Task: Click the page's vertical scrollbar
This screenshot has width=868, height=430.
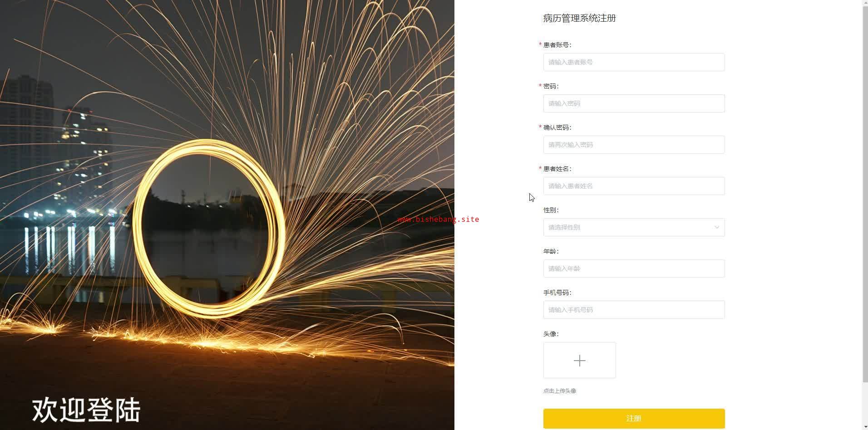Action: click(865, 191)
